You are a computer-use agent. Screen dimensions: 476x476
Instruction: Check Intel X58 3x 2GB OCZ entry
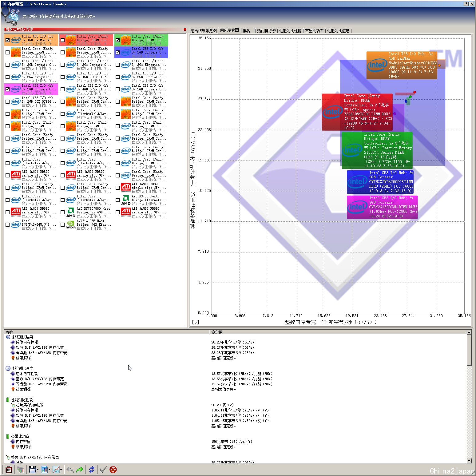7,101
